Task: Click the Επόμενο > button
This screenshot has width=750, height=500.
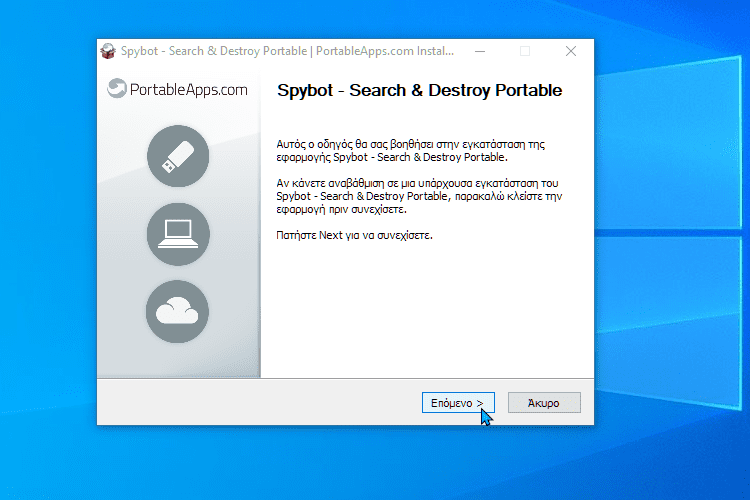Action: pyautogui.click(x=458, y=403)
